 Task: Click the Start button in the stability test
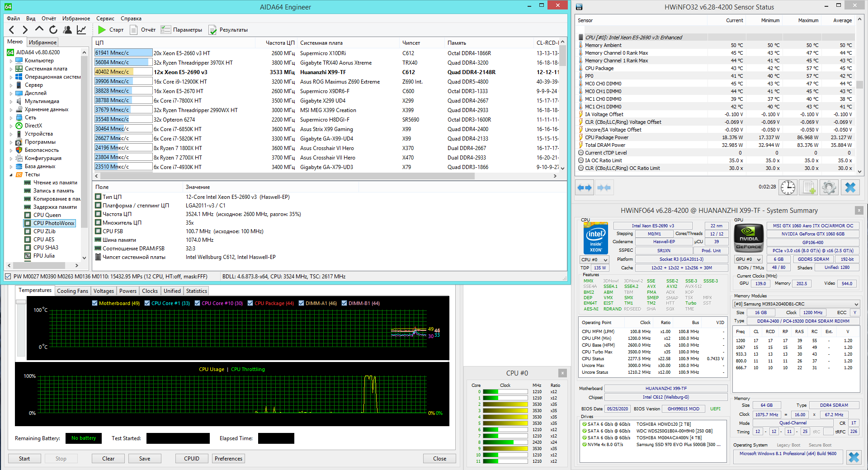24,459
